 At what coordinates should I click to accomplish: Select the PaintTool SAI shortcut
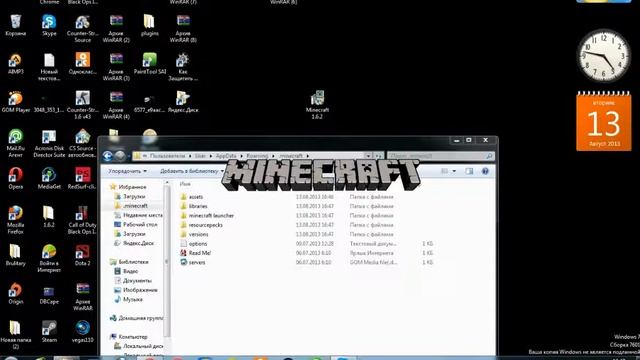pos(149,63)
